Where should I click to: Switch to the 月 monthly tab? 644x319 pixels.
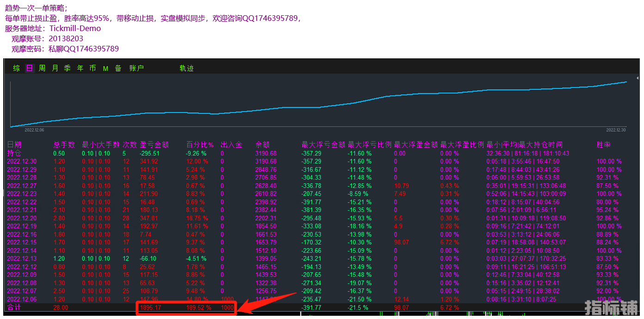coord(55,68)
